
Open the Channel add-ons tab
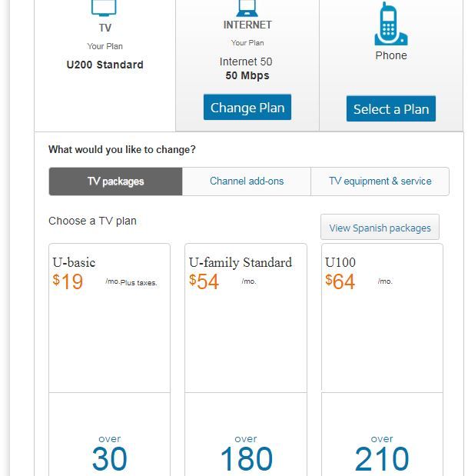pos(247,181)
